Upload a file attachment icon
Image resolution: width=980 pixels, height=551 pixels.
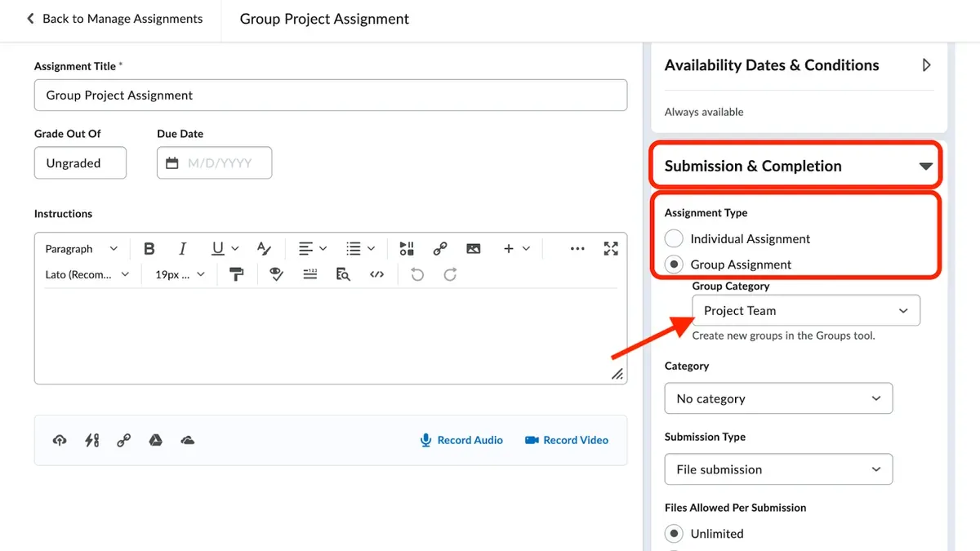point(60,441)
